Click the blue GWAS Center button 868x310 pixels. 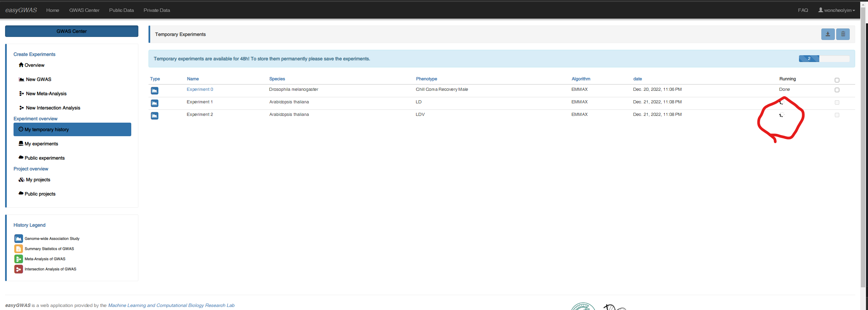72,31
